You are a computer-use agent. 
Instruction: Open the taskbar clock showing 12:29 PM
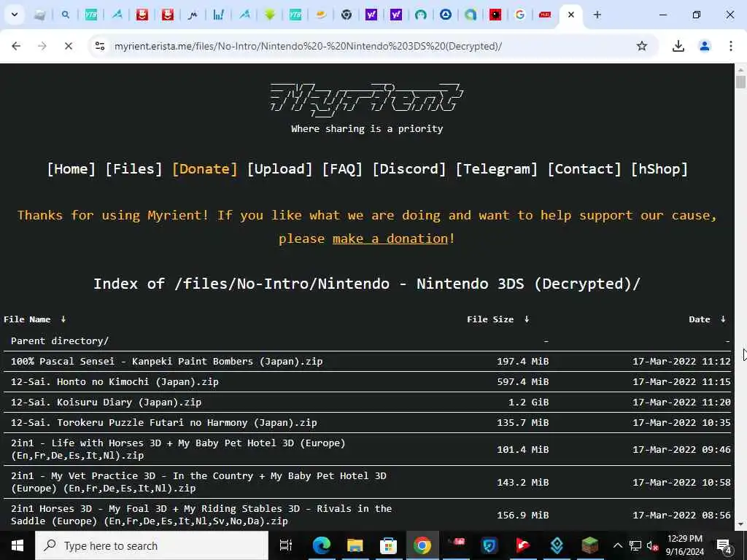pos(684,545)
